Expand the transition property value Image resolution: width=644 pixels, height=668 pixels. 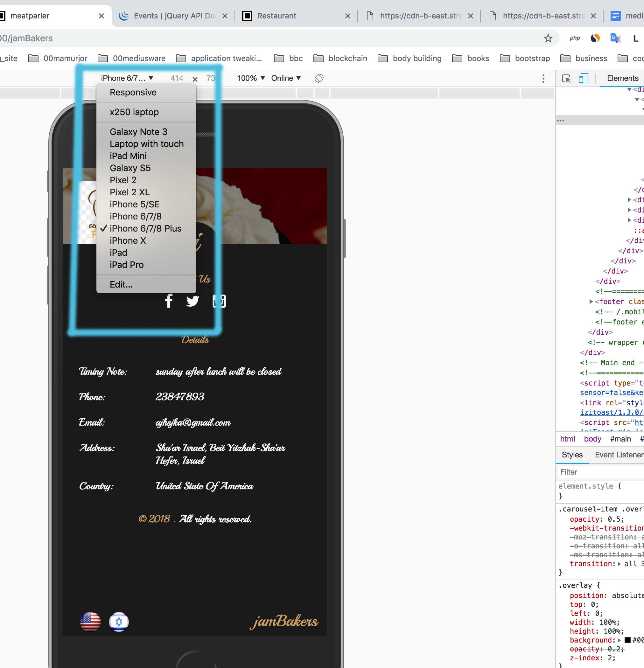pos(619,564)
